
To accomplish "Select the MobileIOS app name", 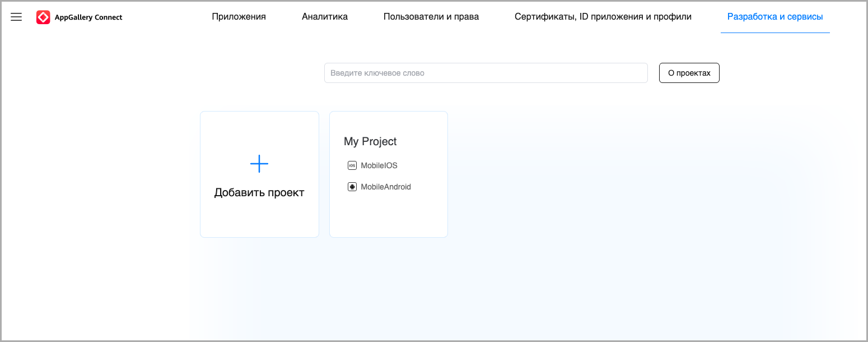I will click(379, 165).
